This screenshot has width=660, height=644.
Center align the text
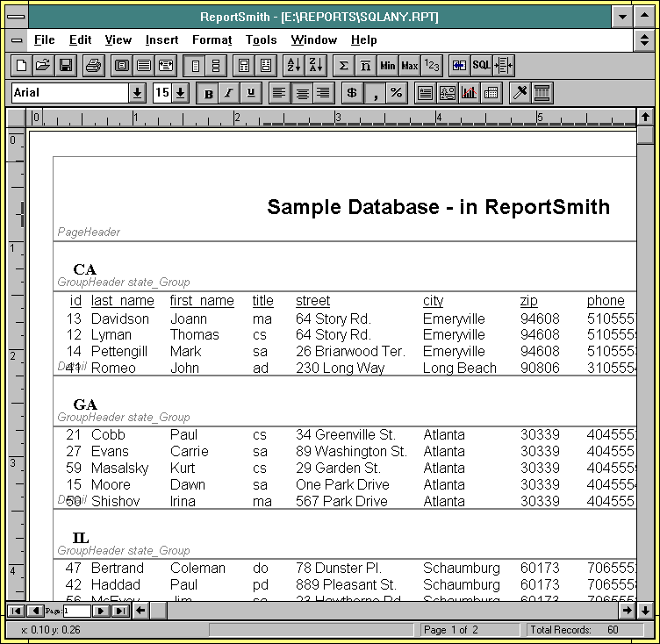pyautogui.click(x=302, y=93)
